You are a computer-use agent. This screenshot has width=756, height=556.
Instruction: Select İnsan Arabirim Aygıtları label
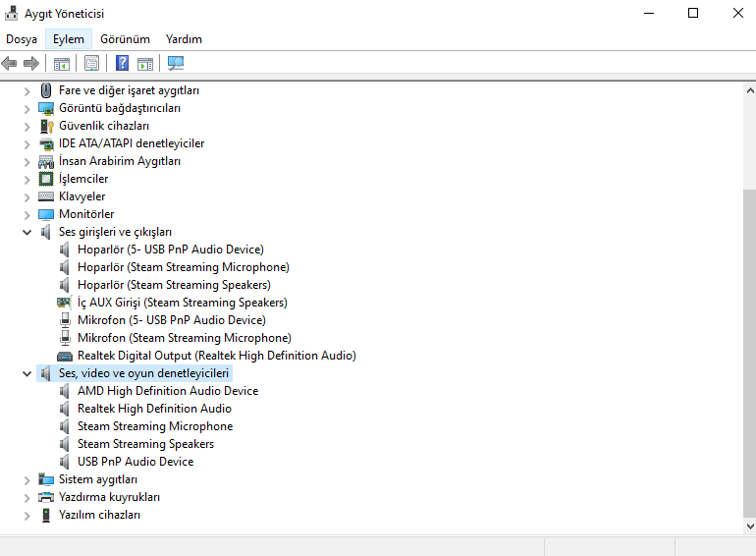(120, 161)
